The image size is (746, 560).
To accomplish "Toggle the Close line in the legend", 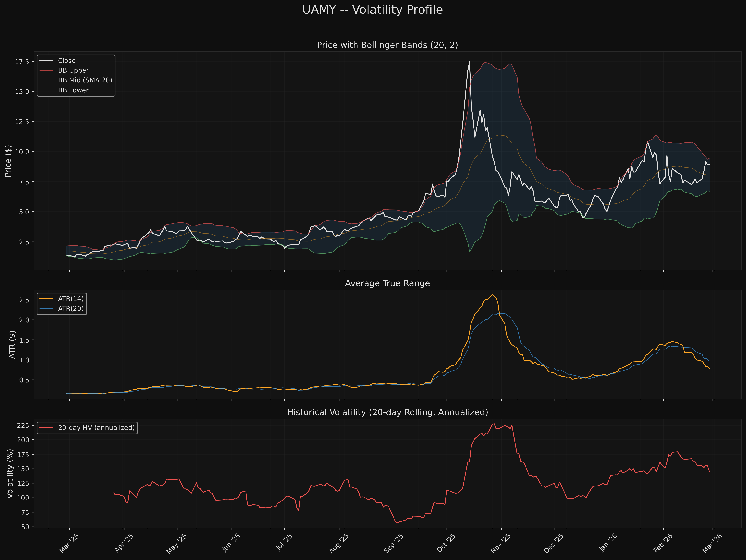I will 67,60.
